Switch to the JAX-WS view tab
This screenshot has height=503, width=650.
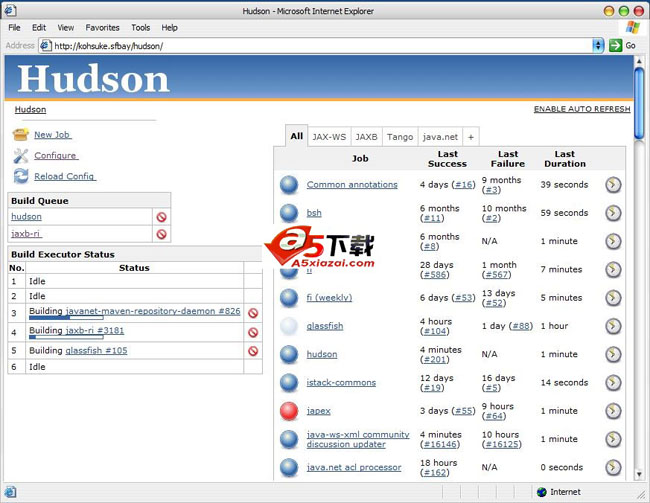(329, 137)
